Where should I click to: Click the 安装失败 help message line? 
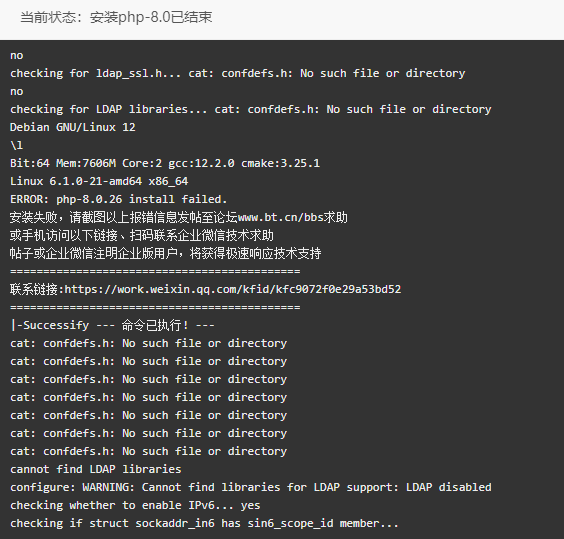click(x=179, y=217)
